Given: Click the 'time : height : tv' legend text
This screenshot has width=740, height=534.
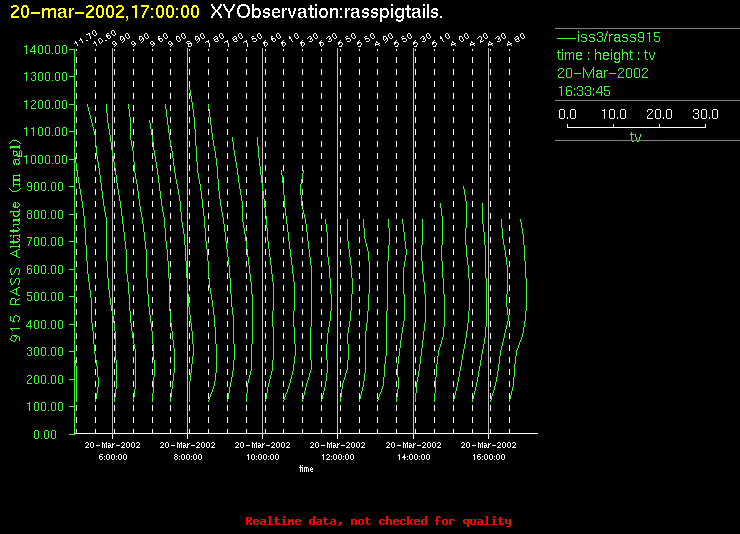Looking at the screenshot, I should click(x=607, y=55).
